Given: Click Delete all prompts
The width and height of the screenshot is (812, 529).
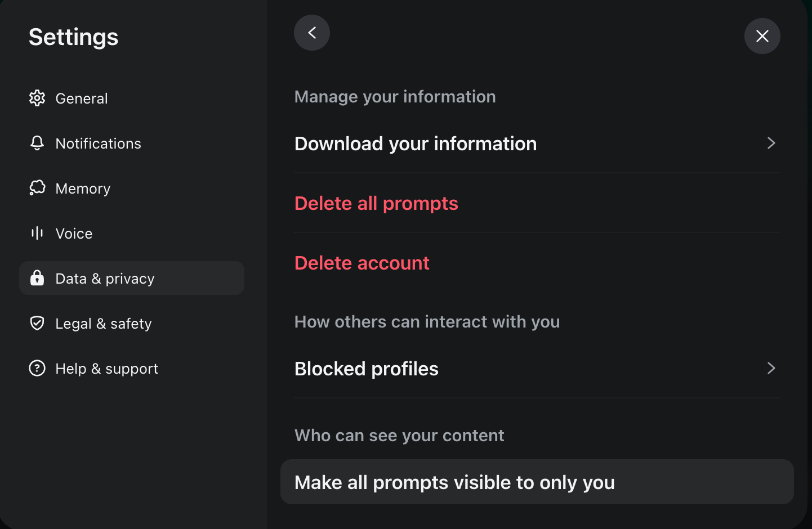Looking at the screenshot, I should [376, 203].
